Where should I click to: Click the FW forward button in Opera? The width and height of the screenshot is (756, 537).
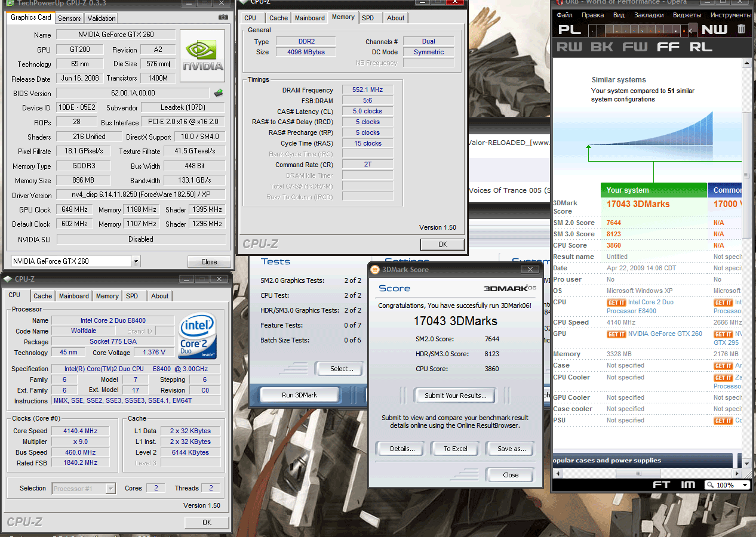[635, 47]
